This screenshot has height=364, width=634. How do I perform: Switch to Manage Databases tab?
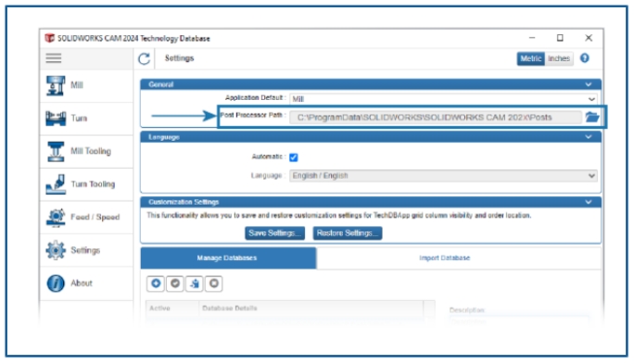point(228,258)
